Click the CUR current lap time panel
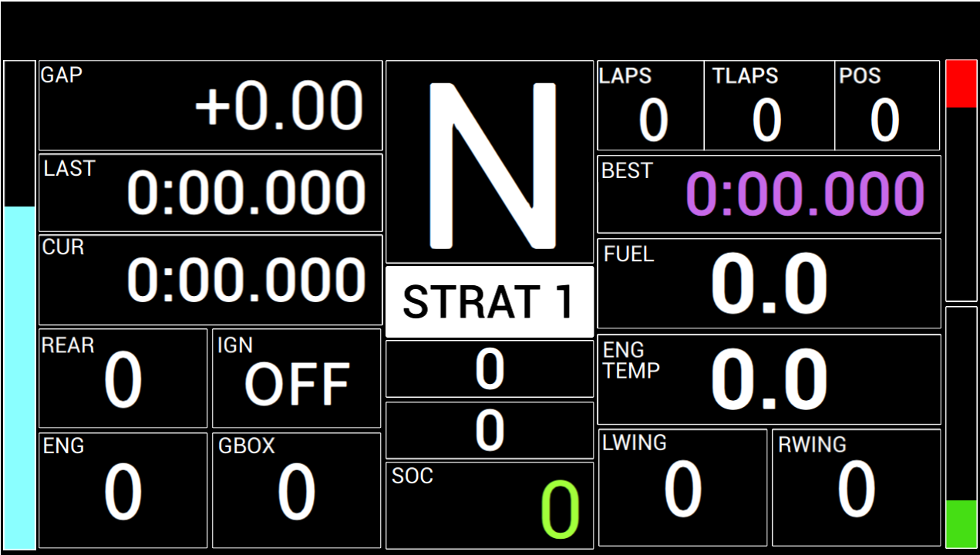The height and width of the screenshot is (555, 980). (x=210, y=280)
